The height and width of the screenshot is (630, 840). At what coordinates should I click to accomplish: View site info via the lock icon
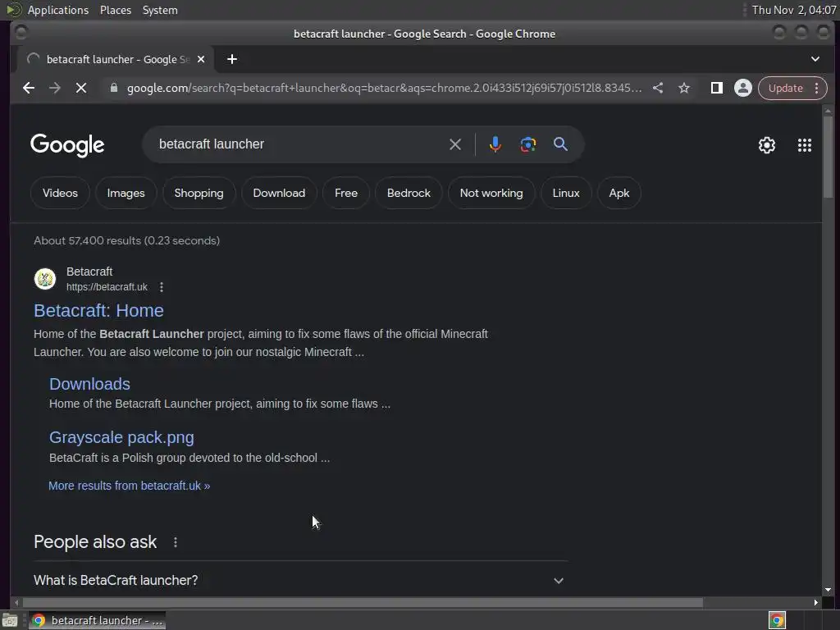point(113,88)
